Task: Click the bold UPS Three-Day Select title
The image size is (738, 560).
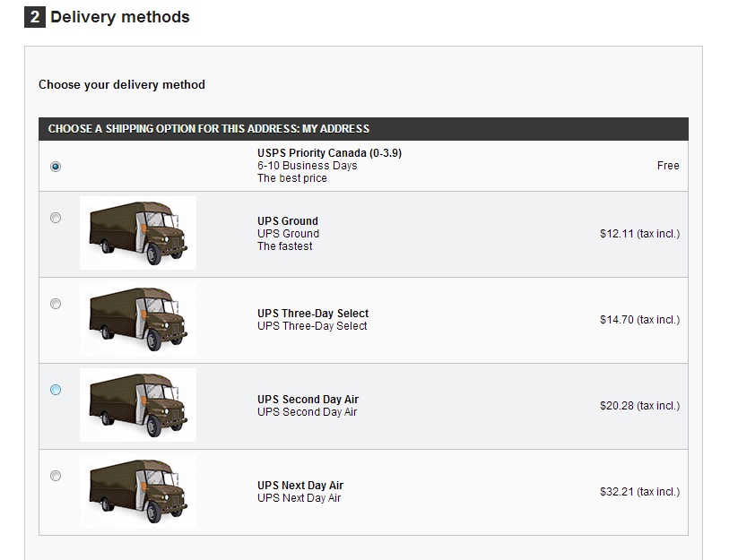Action: point(313,314)
